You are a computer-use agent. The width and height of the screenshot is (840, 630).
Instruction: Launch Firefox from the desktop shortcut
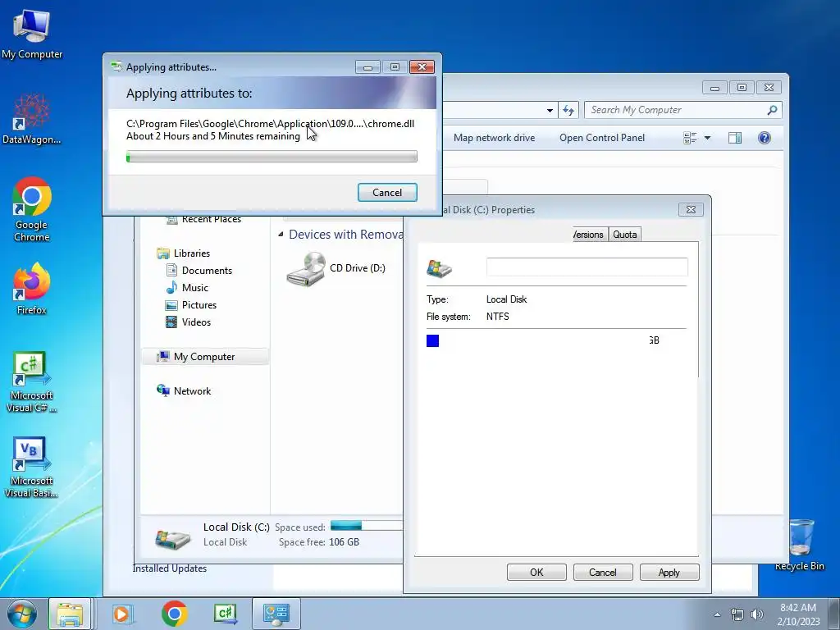pos(32,288)
